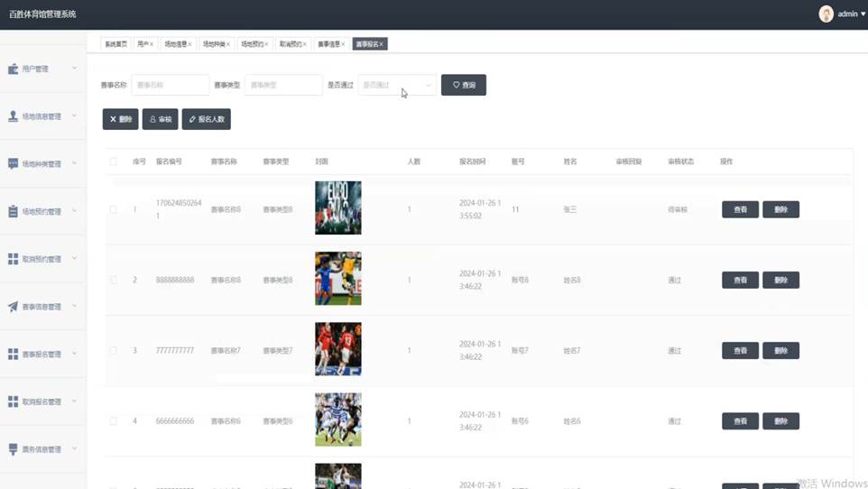The height and width of the screenshot is (489, 868).
Task: Click 删除 for row 1 (张三)
Action: click(x=780, y=209)
